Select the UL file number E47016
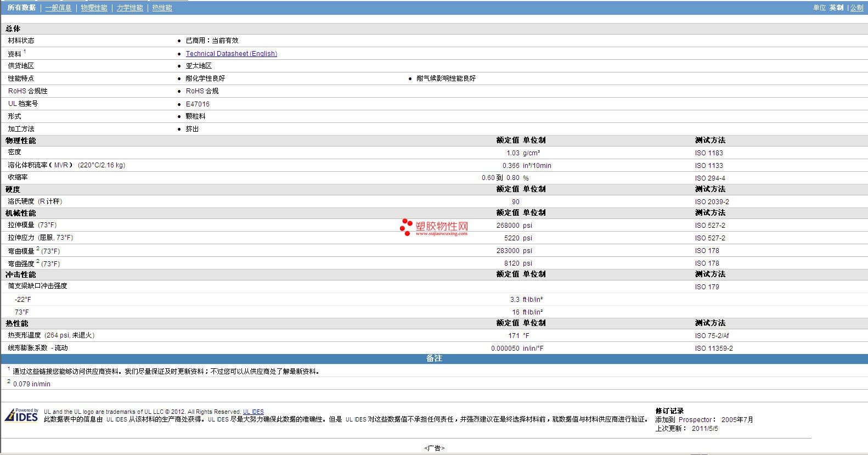 coord(198,104)
